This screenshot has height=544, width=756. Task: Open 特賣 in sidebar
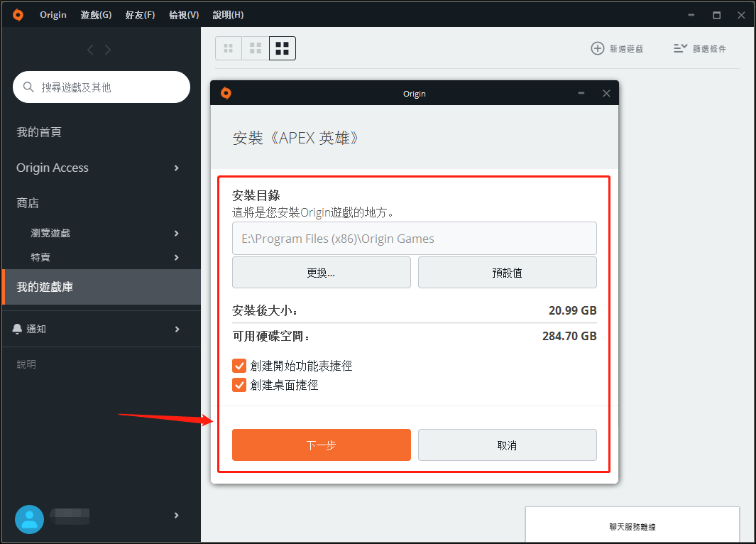pos(40,257)
